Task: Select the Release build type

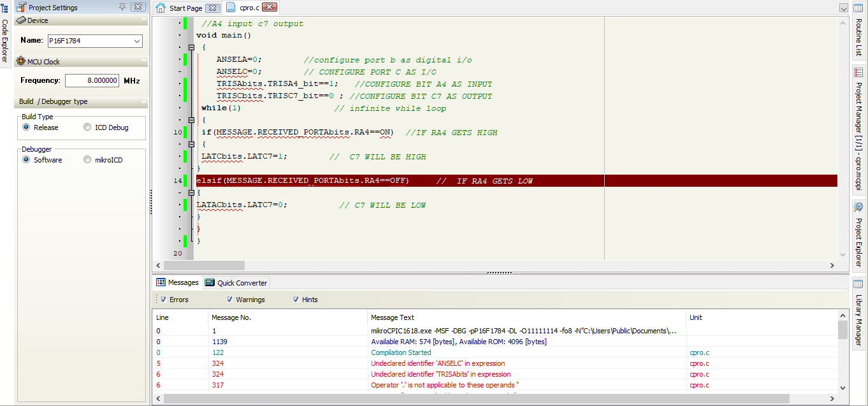Action: click(x=26, y=127)
